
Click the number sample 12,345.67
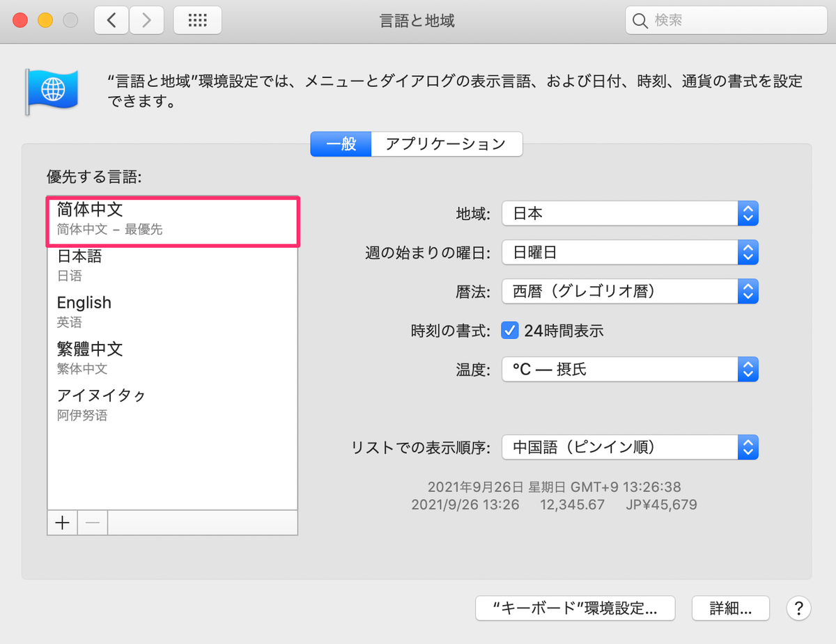pyautogui.click(x=572, y=505)
